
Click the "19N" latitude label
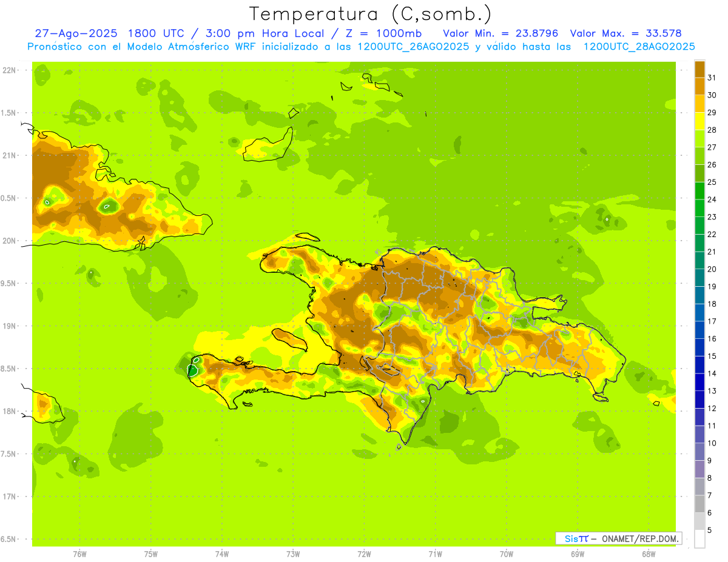click(x=8, y=326)
